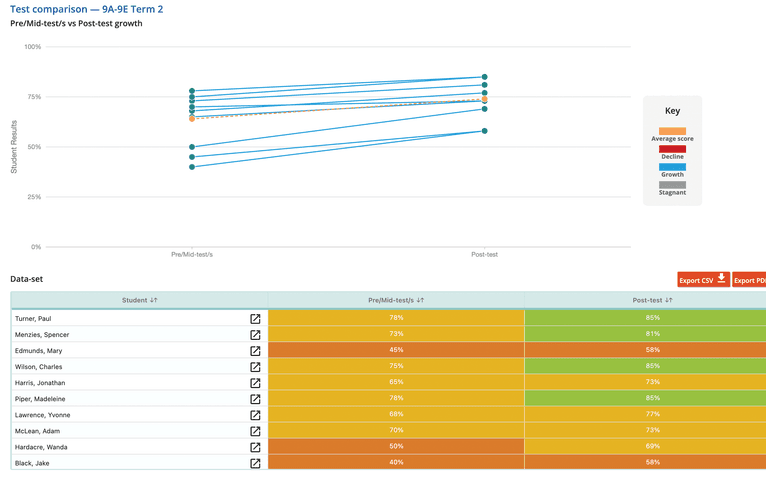Sort table by Student column
Viewport: 766px width, 478px height.
[x=139, y=300]
